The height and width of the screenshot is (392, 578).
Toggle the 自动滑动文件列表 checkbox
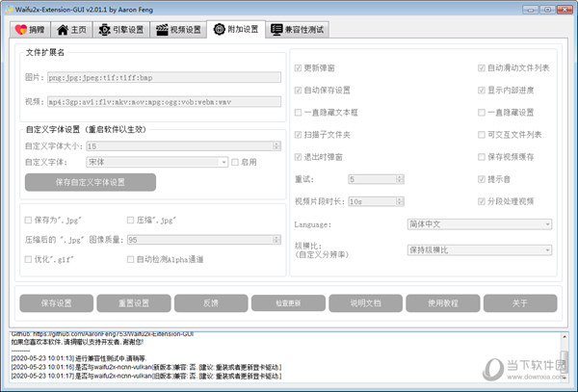pyautogui.click(x=482, y=68)
